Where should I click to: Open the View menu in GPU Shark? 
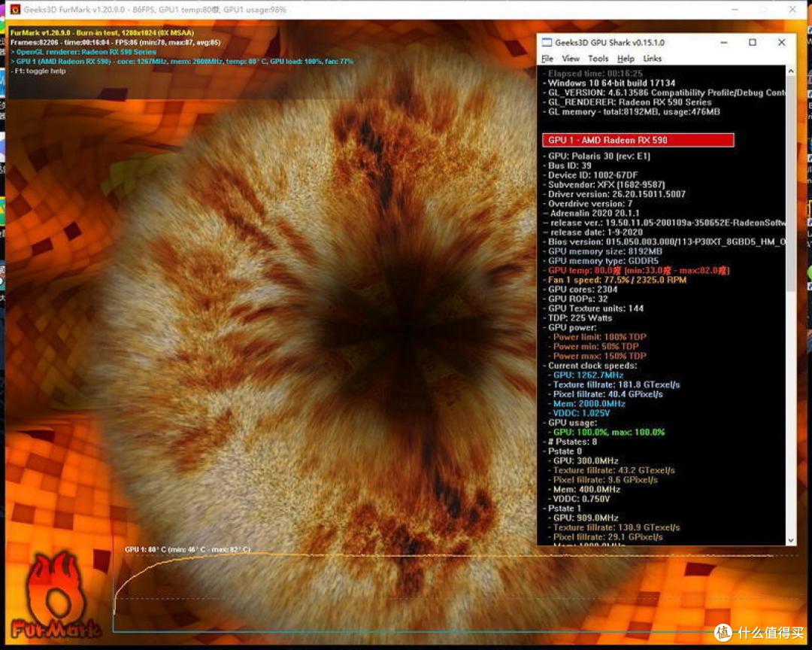coord(571,59)
